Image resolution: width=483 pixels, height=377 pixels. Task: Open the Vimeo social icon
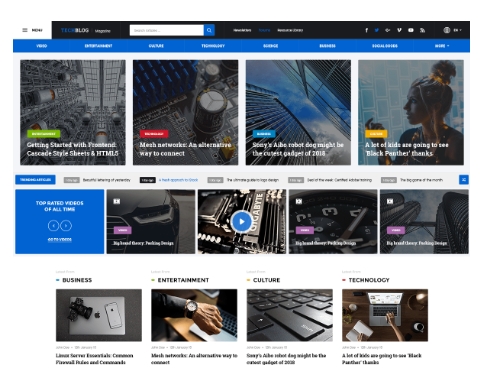399,30
